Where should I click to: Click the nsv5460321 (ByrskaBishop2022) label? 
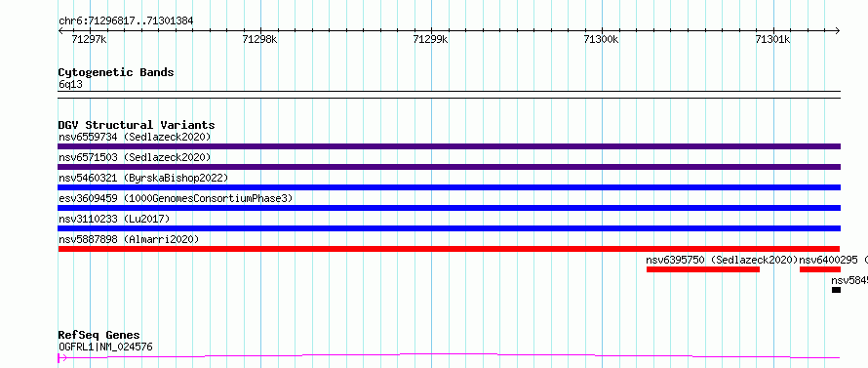click(x=142, y=178)
